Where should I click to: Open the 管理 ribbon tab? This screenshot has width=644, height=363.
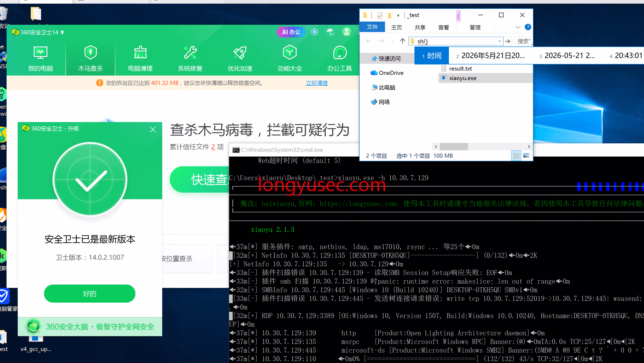475,27
